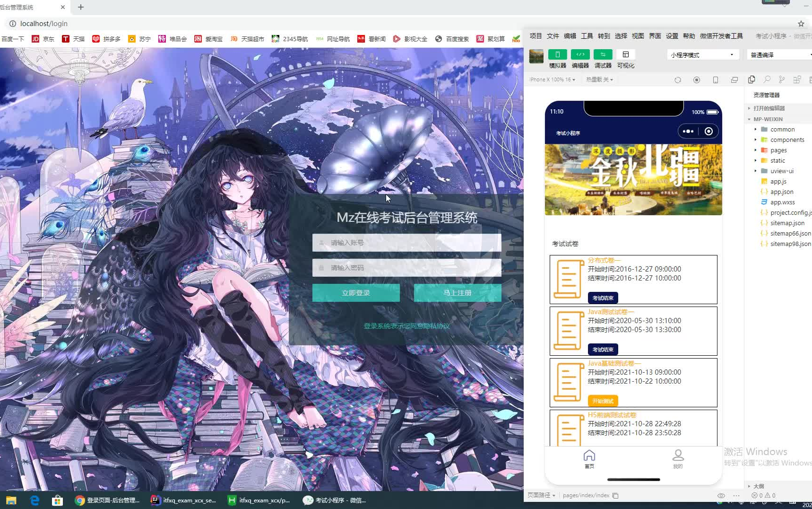Image resolution: width=812 pixels, height=509 pixels.
Task: Click the mini program close circle capsule icon
Action: (x=708, y=132)
